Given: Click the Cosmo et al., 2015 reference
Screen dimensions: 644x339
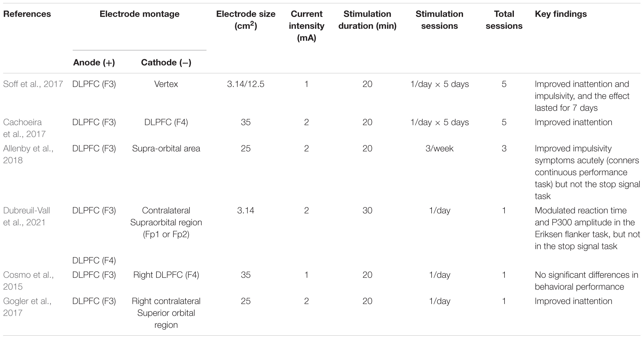Looking at the screenshot, I should coord(28,281).
